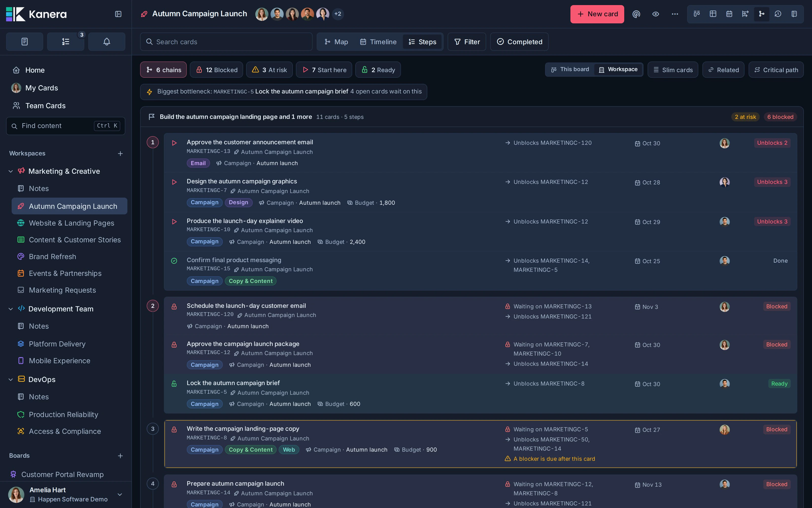
Task: Select This board scope
Action: [x=570, y=69]
